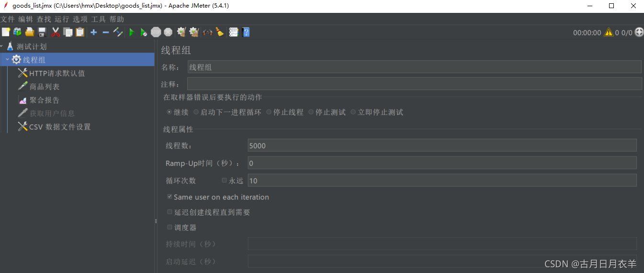The height and width of the screenshot is (273, 644).
Task: Select the 停止测试 radio button
Action: [x=311, y=112]
